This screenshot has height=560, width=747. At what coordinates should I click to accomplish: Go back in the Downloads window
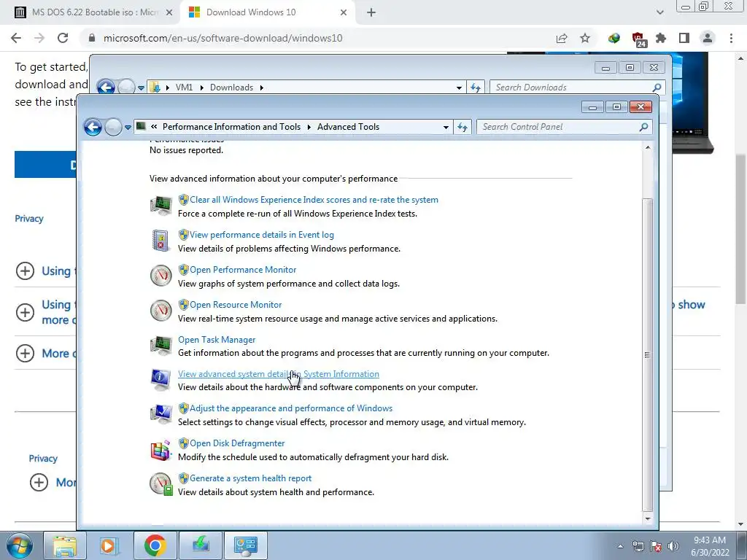tap(106, 87)
